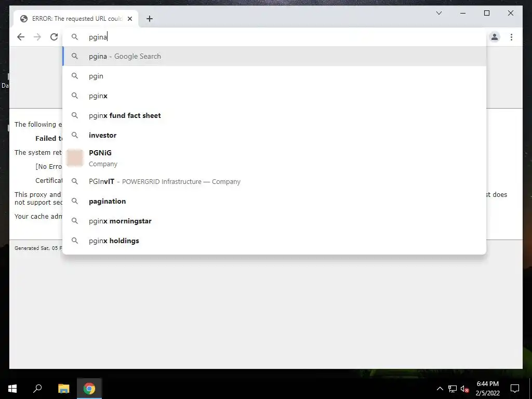Select the ERROR requested URL tab
This screenshot has width=532, height=399.
76,19
